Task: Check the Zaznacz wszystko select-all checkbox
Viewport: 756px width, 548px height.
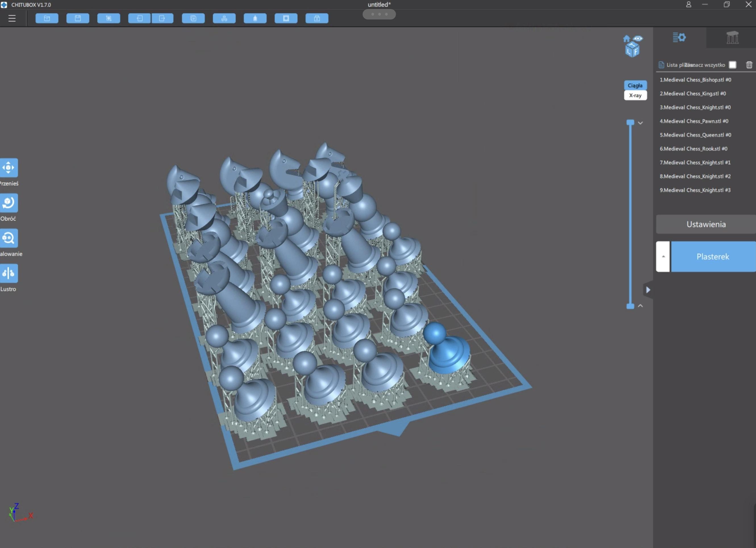Action: click(732, 65)
